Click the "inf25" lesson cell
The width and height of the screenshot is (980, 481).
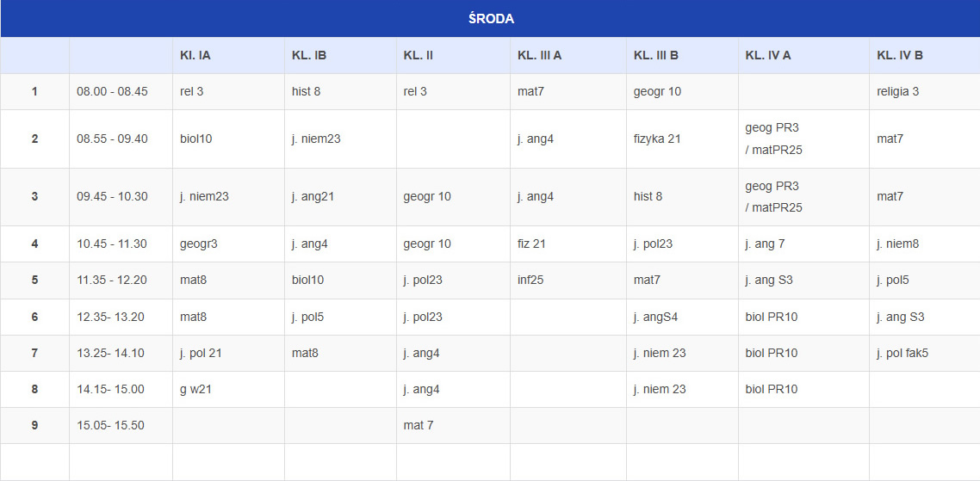(x=531, y=280)
